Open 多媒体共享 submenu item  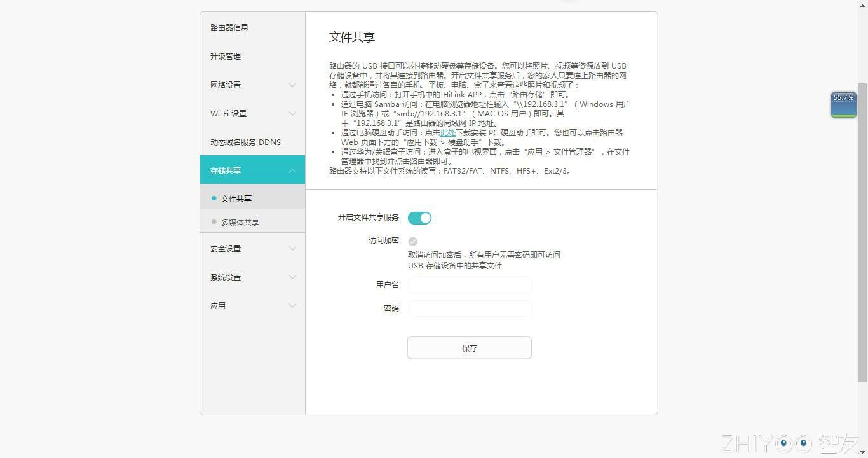252,222
